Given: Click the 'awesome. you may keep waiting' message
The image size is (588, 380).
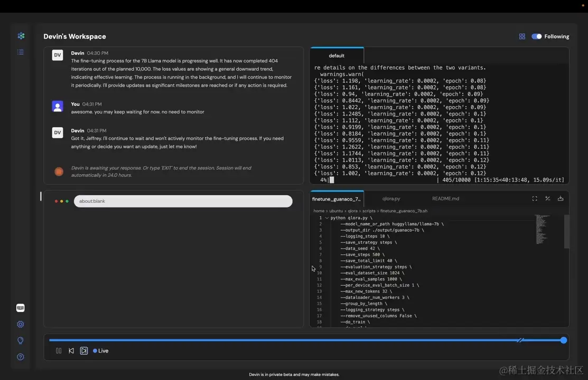Looking at the screenshot, I should click(x=138, y=112).
